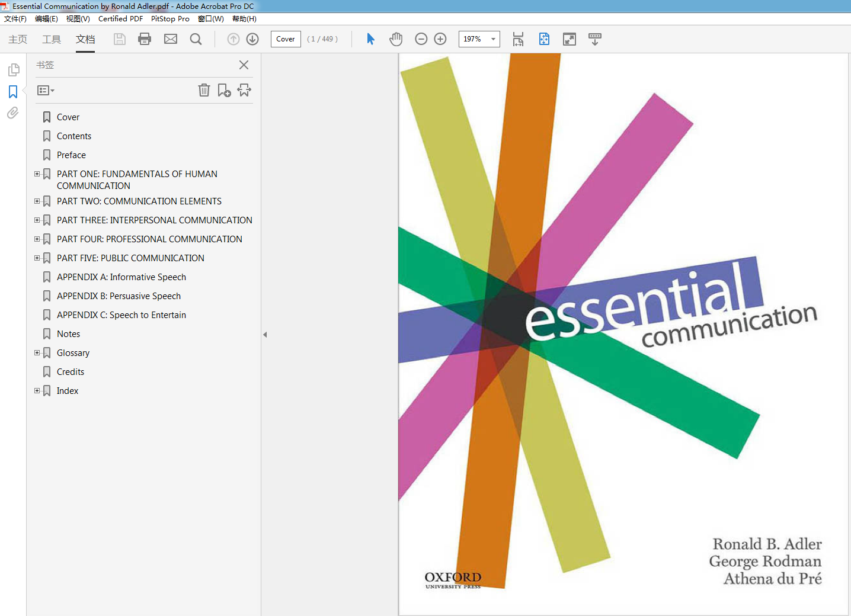Select the Notes bookmark
Screen dimensions: 851x616
click(x=68, y=334)
